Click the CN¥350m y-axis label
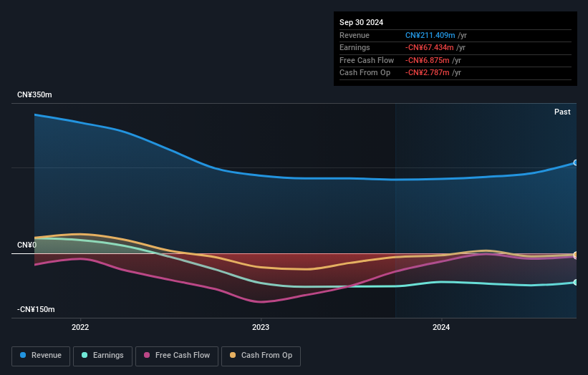This screenshot has width=588, height=375. [x=34, y=94]
